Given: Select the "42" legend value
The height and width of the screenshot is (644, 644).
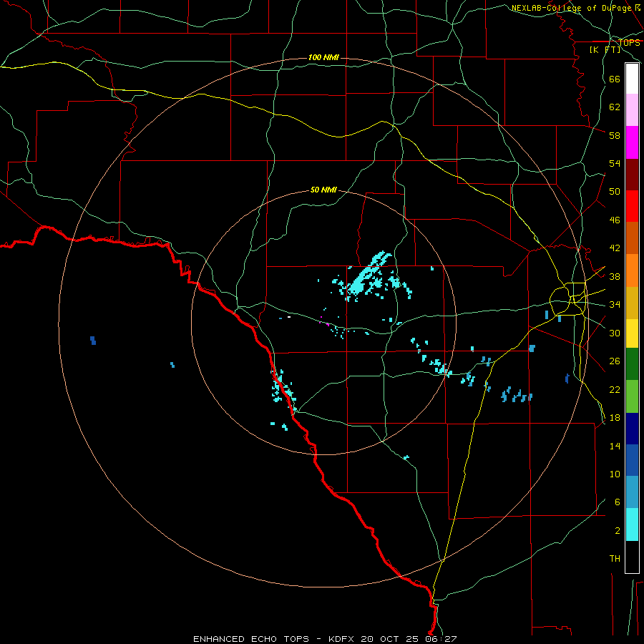Looking at the screenshot, I should click(x=615, y=248).
